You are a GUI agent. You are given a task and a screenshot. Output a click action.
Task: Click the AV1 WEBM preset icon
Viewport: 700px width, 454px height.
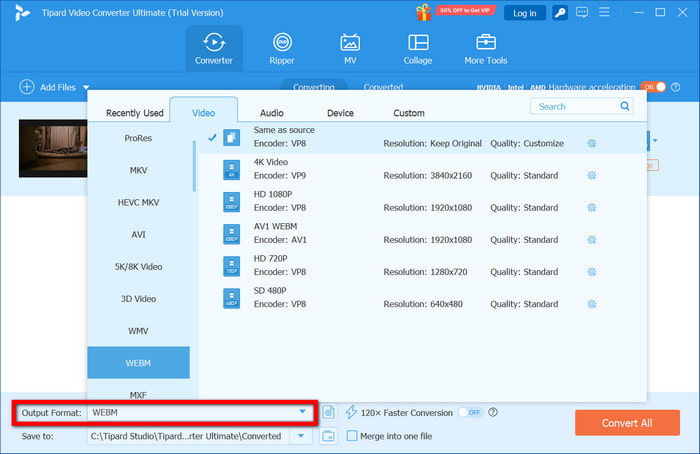click(231, 234)
